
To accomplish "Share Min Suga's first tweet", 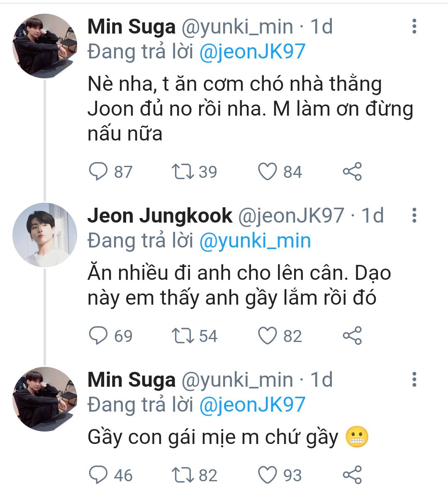I will pos(352,172).
